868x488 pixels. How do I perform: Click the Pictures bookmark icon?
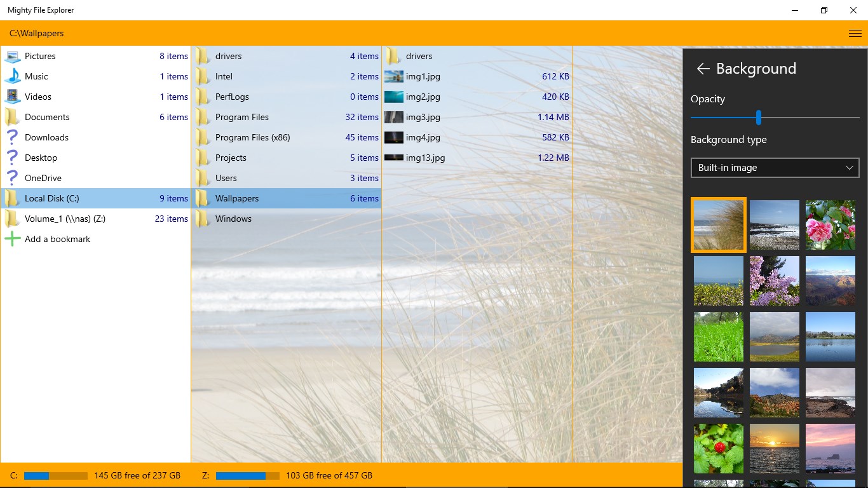(13, 56)
